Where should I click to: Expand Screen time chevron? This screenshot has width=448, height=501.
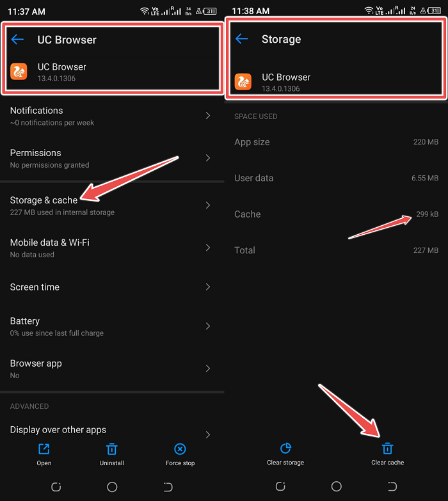coord(208,287)
